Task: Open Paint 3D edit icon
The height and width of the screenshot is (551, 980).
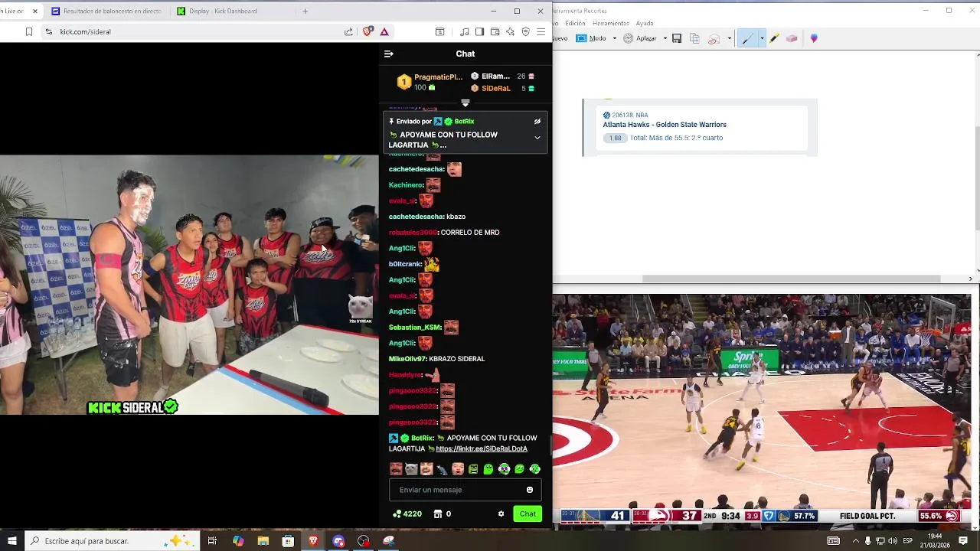Action: point(814,38)
